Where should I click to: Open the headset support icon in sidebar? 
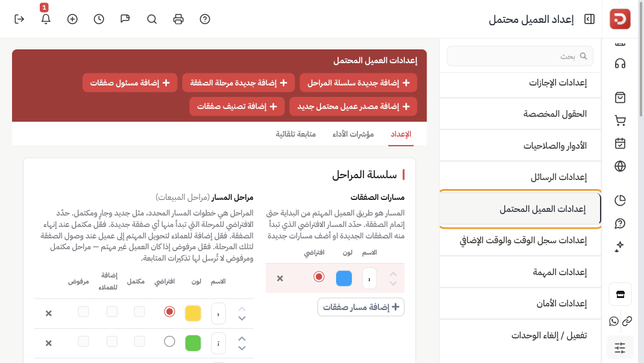click(x=620, y=64)
